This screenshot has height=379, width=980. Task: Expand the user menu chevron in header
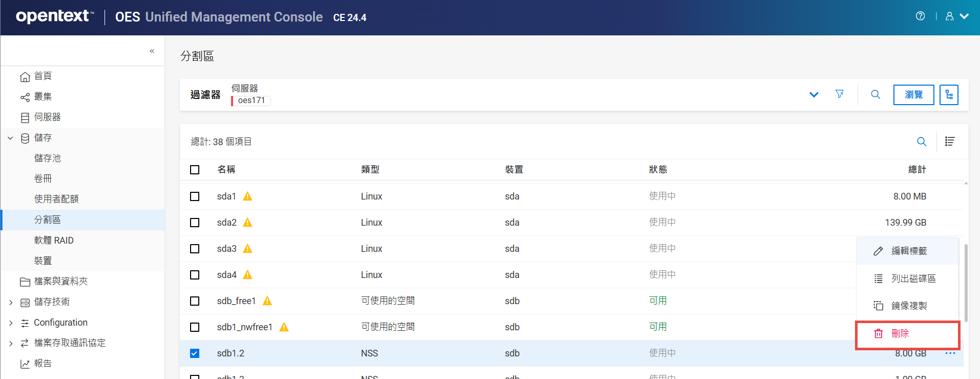(964, 16)
